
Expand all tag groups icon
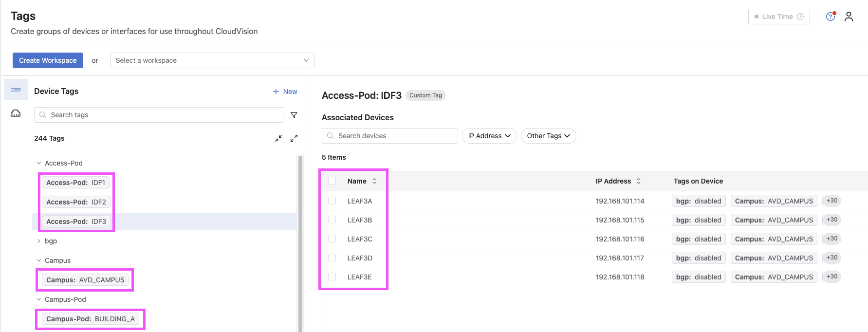pyautogui.click(x=294, y=138)
